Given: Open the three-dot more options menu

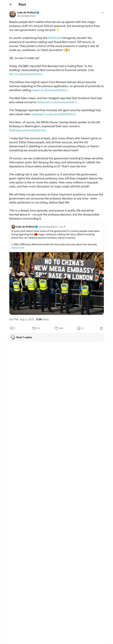Looking at the screenshot, I should coord(102,13).
